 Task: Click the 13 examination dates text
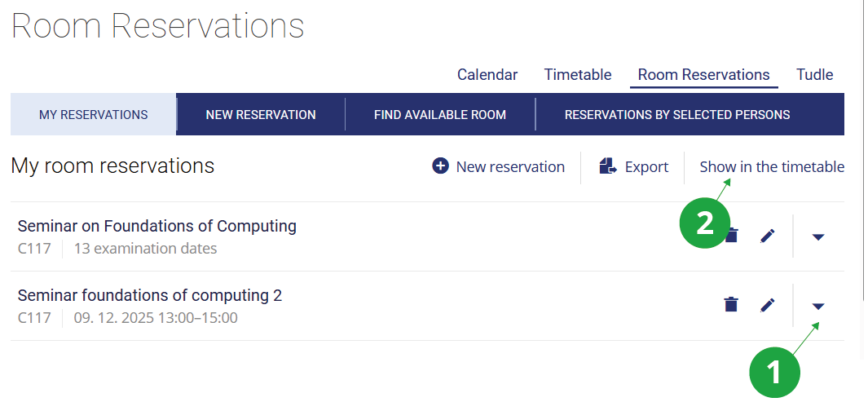tap(145, 249)
